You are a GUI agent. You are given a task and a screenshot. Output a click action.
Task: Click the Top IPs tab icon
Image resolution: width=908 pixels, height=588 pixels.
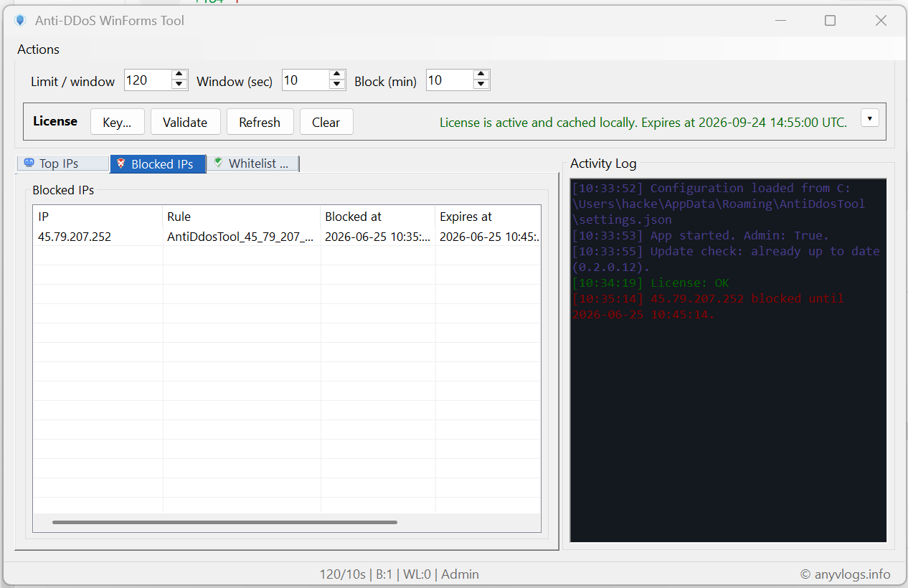click(29, 163)
